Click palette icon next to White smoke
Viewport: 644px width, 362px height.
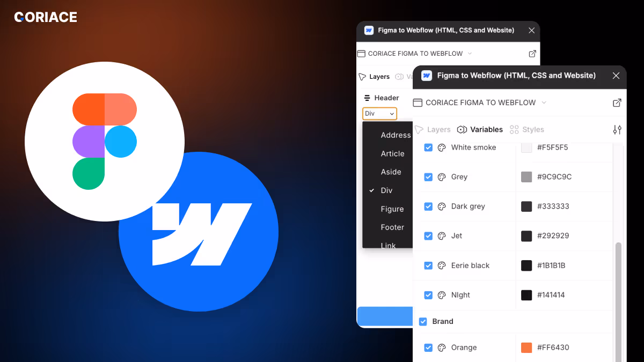[442, 147]
